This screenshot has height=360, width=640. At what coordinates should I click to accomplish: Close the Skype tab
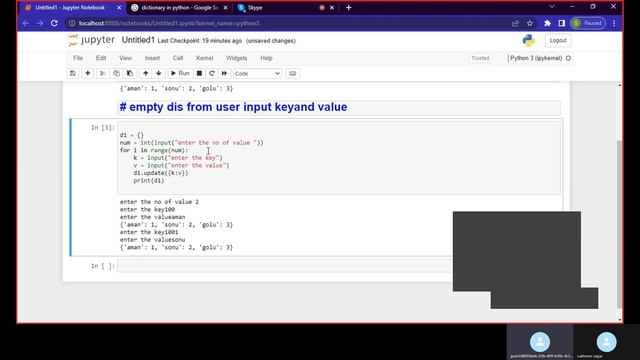[x=332, y=8]
